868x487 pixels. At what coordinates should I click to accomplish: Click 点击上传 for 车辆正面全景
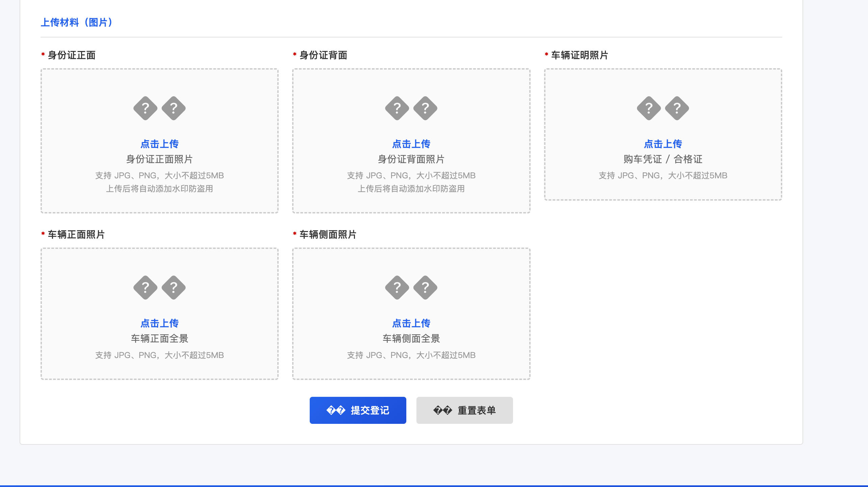pyautogui.click(x=159, y=323)
